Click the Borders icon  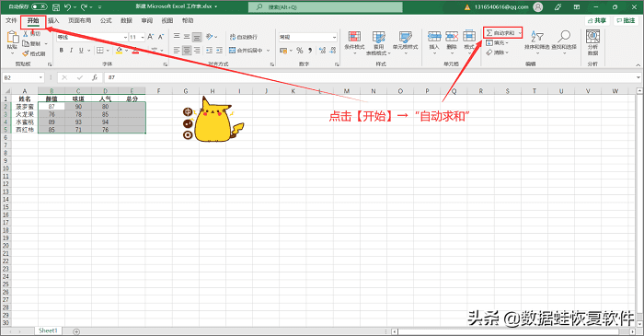(99, 50)
